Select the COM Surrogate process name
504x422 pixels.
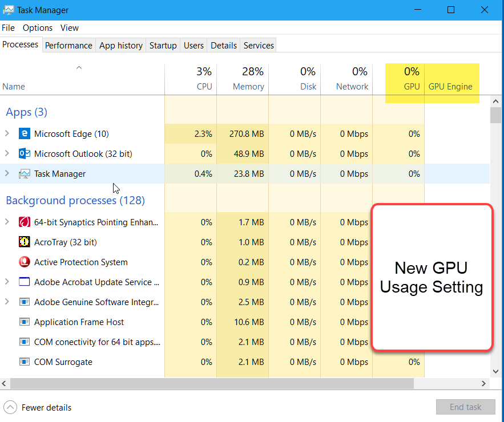[63, 362]
